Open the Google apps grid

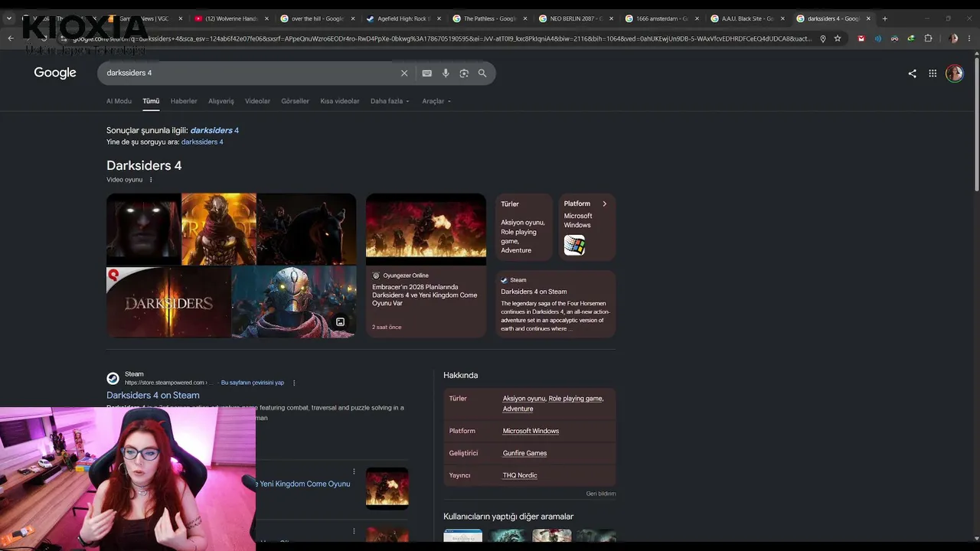tap(933, 73)
